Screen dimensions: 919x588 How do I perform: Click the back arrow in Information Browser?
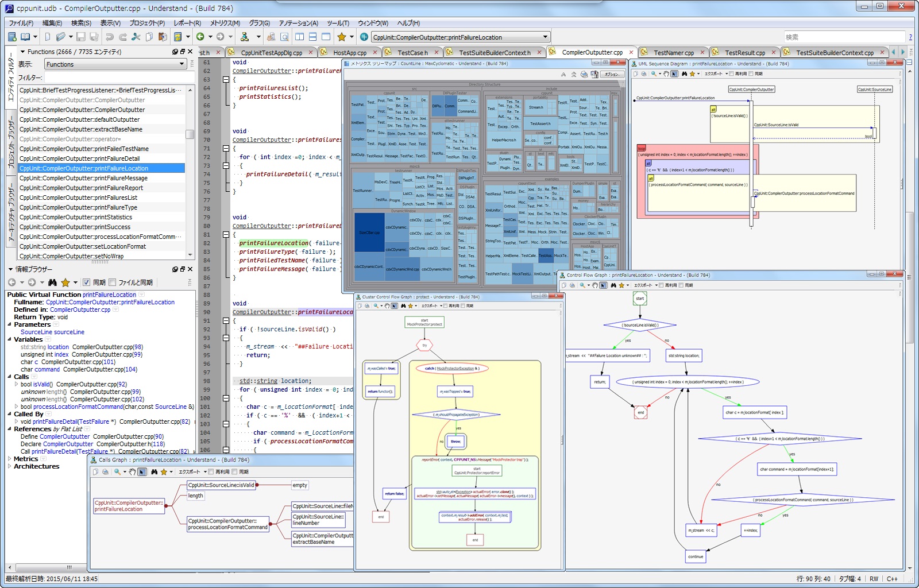click(x=11, y=283)
